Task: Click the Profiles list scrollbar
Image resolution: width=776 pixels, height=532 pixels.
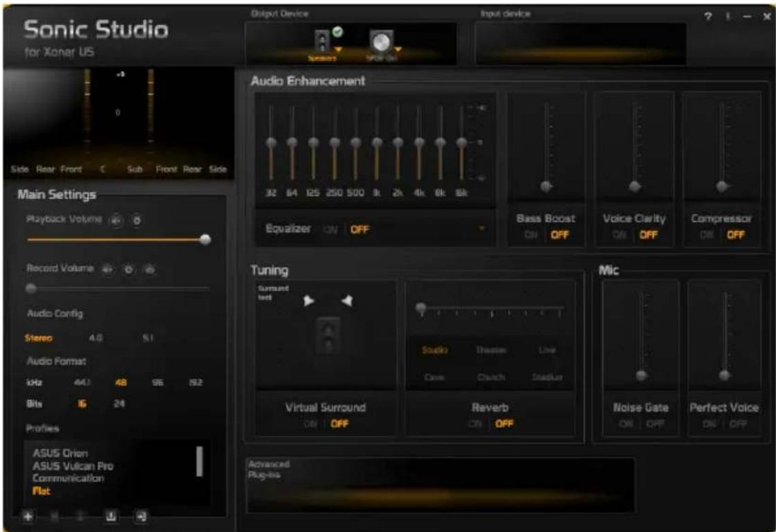Action: tap(200, 461)
